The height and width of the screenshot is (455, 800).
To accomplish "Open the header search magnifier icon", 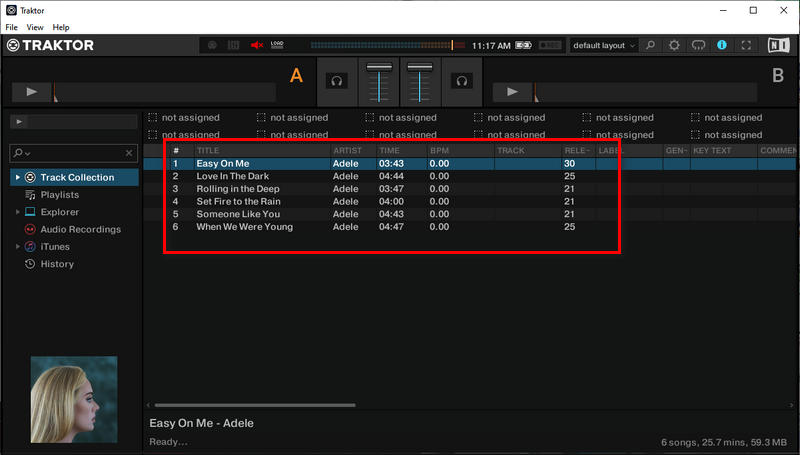I will click(x=651, y=45).
